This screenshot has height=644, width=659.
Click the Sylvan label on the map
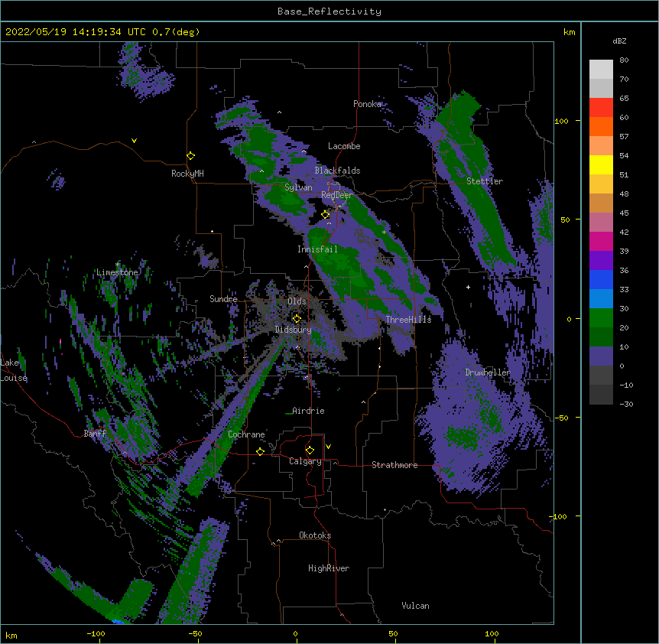pos(298,187)
